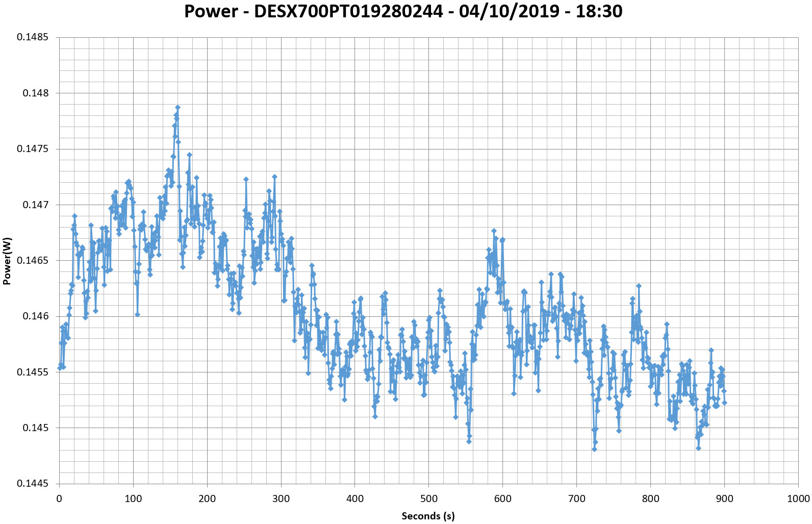The width and height of the screenshot is (812, 524).
Task: Select the 0.1465 y-axis label
Action: (33, 261)
